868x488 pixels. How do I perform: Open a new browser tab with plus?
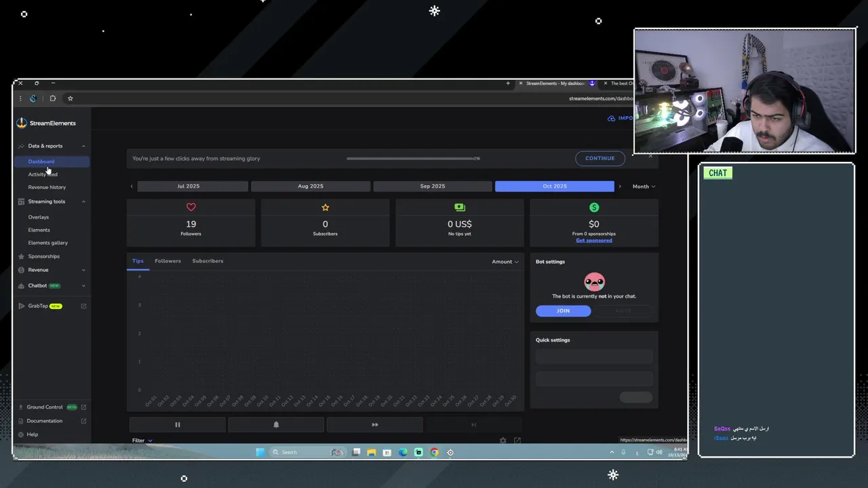[508, 83]
